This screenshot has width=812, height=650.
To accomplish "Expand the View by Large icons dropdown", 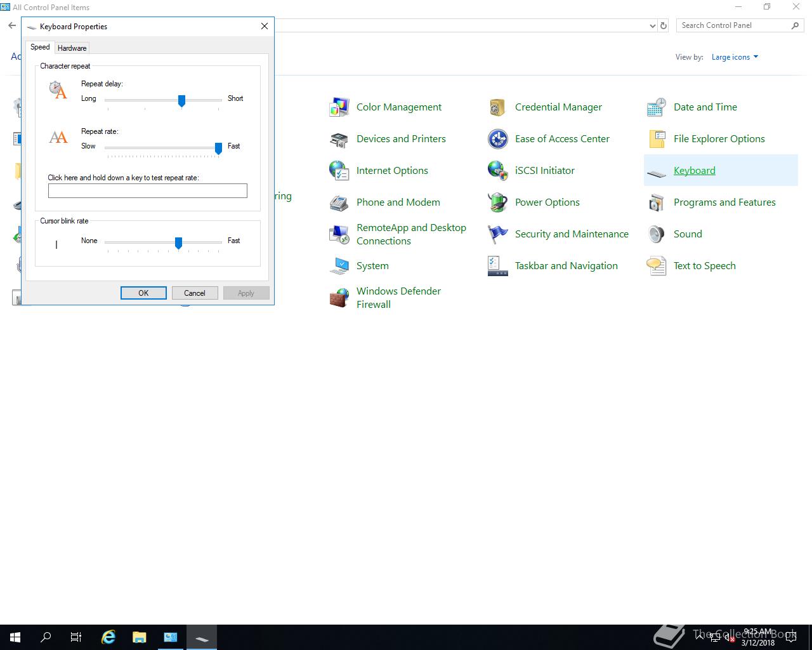I will click(735, 57).
